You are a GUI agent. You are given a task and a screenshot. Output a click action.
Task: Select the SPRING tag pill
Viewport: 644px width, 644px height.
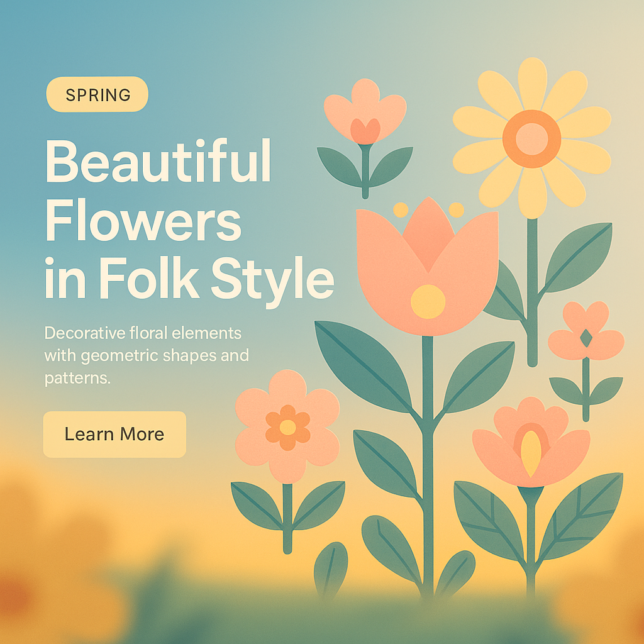97,94
